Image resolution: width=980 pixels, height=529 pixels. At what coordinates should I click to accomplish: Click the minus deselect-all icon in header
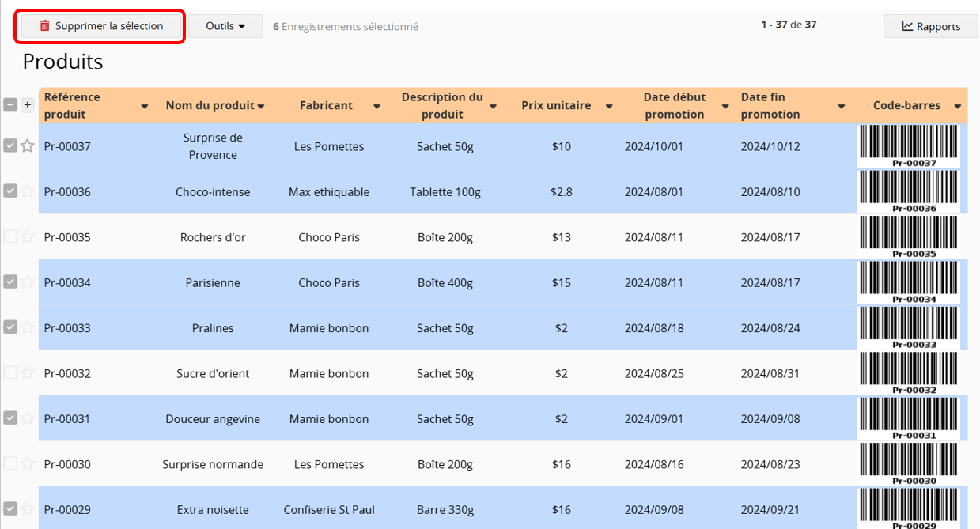pyautogui.click(x=10, y=104)
